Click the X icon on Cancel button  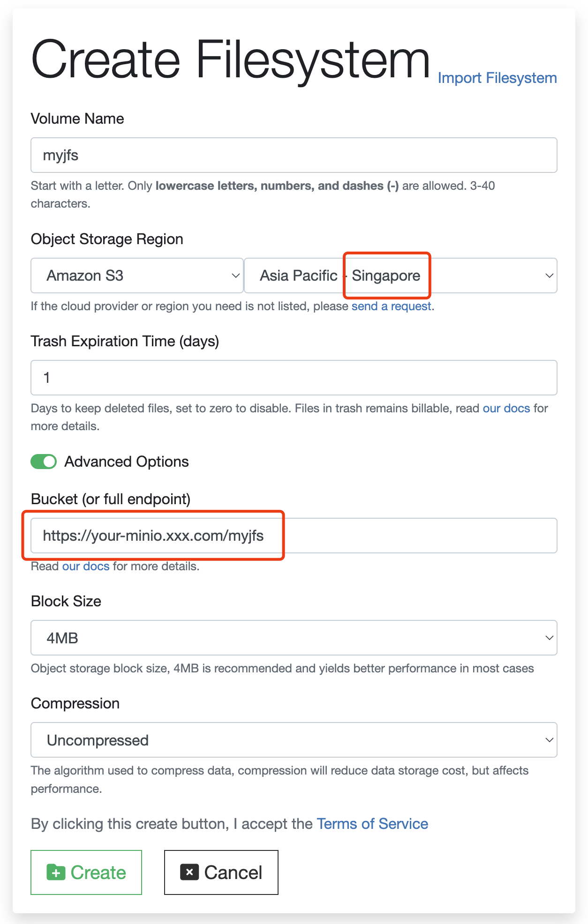click(x=189, y=872)
